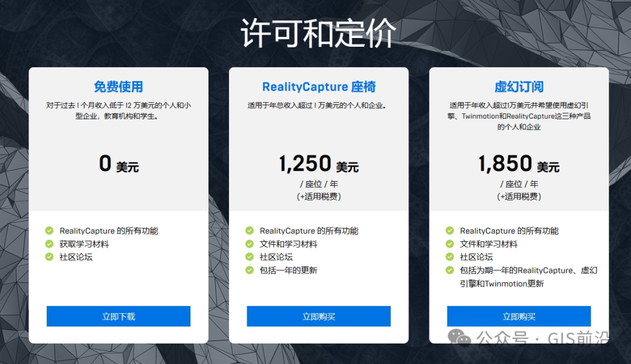631x364 pixels.
Task: Click the 1,850 美元 price
Action: point(519,164)
